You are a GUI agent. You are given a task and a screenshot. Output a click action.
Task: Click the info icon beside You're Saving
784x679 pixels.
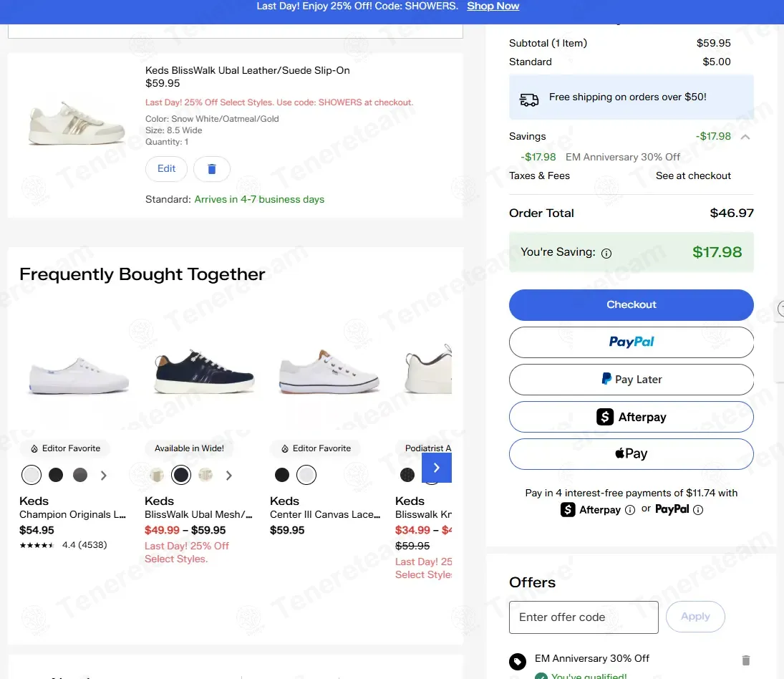(606, 254)
